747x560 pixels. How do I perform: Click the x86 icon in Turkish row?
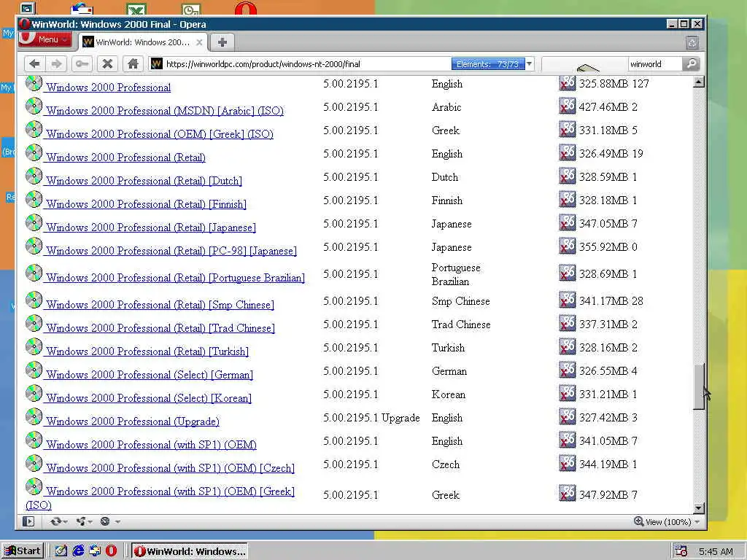click(x=567, y=346)
